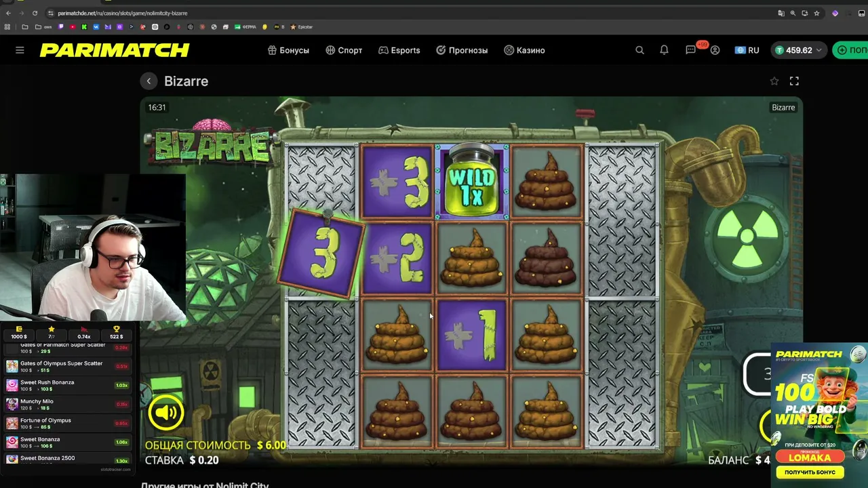
Task: Open user profile icon
Action: [x=715, y=50]
